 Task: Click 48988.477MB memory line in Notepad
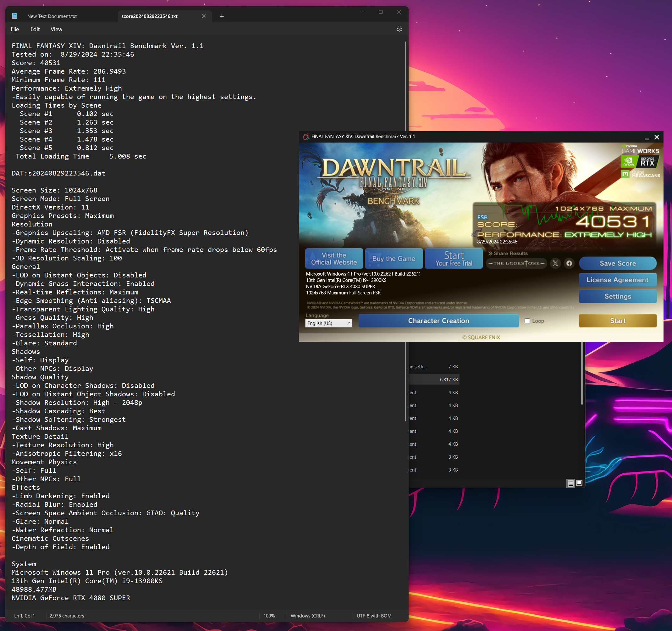point(34,589)
